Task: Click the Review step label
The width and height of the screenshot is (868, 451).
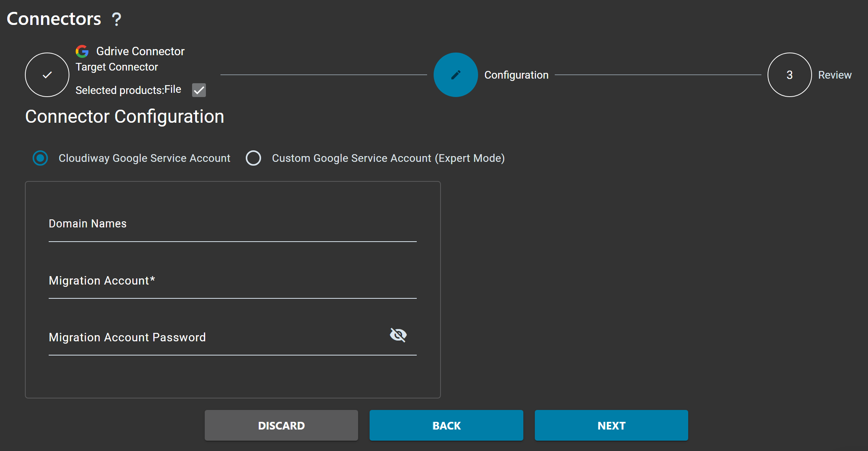Action: (x=835, y=75)
